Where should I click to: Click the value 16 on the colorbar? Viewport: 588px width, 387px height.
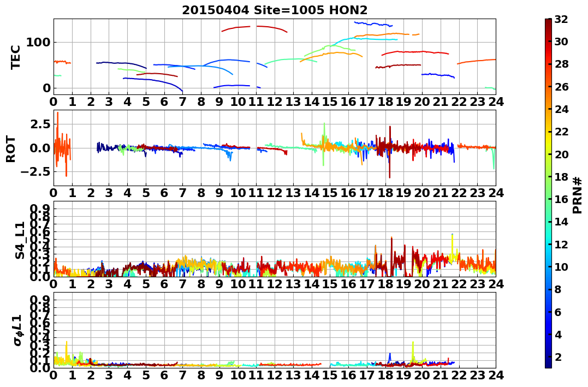[561, 199]
